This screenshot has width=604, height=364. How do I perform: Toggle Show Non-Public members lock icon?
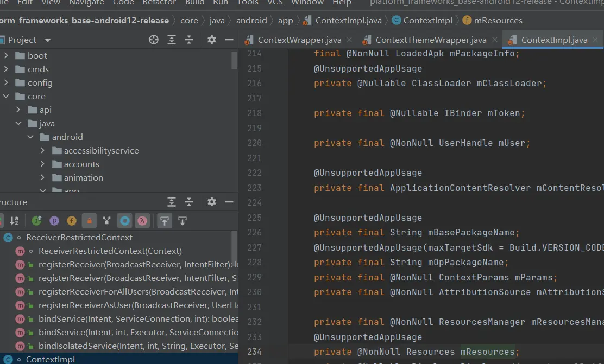tap(89, 221)
